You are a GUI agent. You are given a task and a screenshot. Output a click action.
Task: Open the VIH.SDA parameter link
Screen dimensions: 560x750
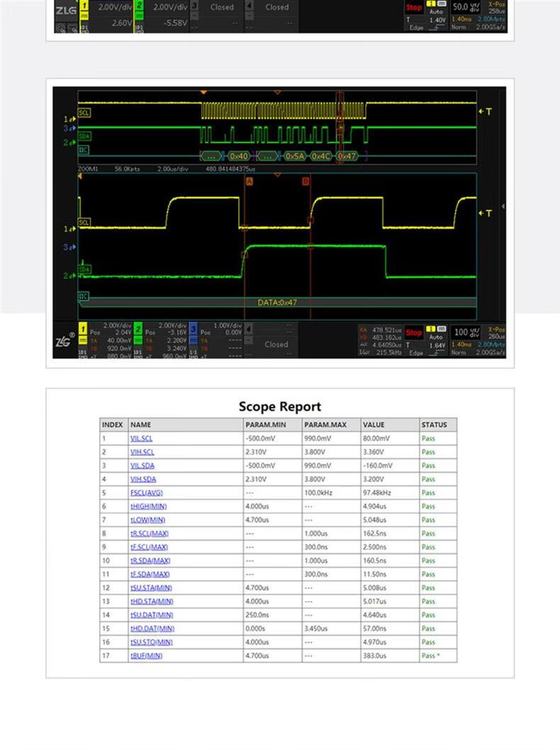143,479
